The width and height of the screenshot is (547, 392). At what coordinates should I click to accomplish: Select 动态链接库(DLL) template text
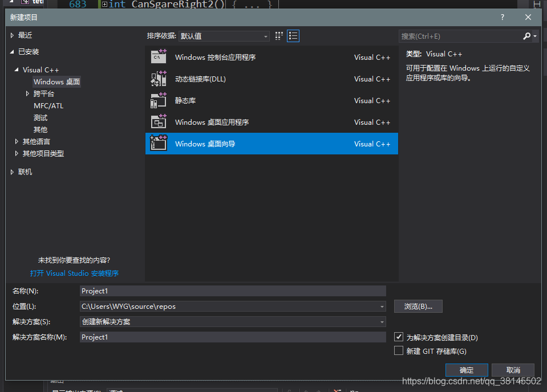click(200, 79)
